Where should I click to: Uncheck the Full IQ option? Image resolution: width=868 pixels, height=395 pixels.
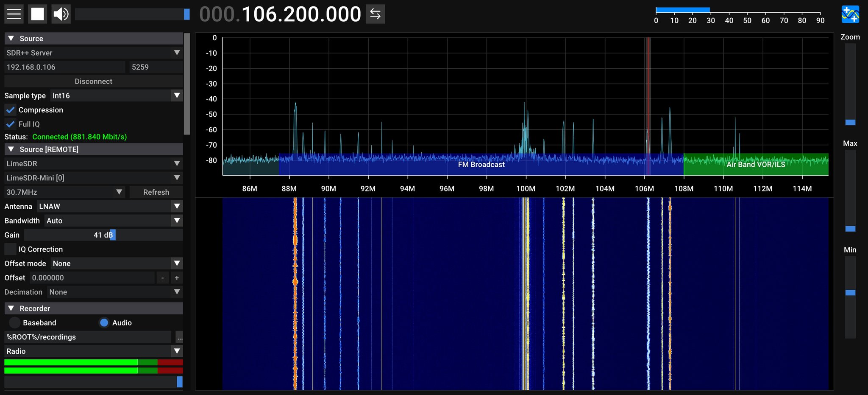pyautogui.click(x=10, y=124)
